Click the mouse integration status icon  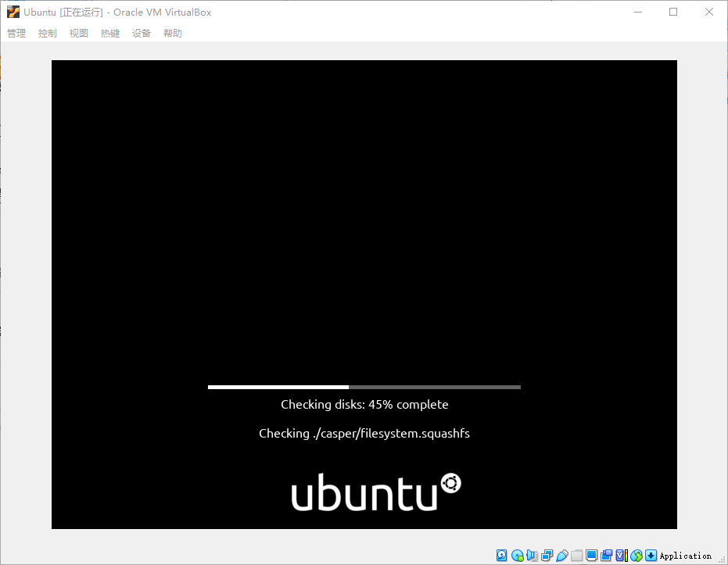[637, 556]
